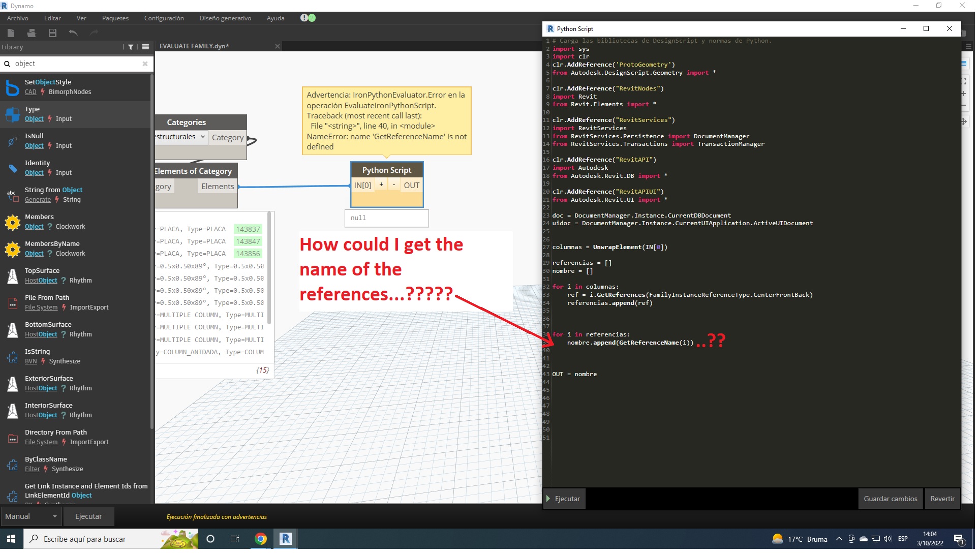This screenshot has width=980, height=555.
Task: Click Ejecutar in Python Script editor
Action: 564,499
